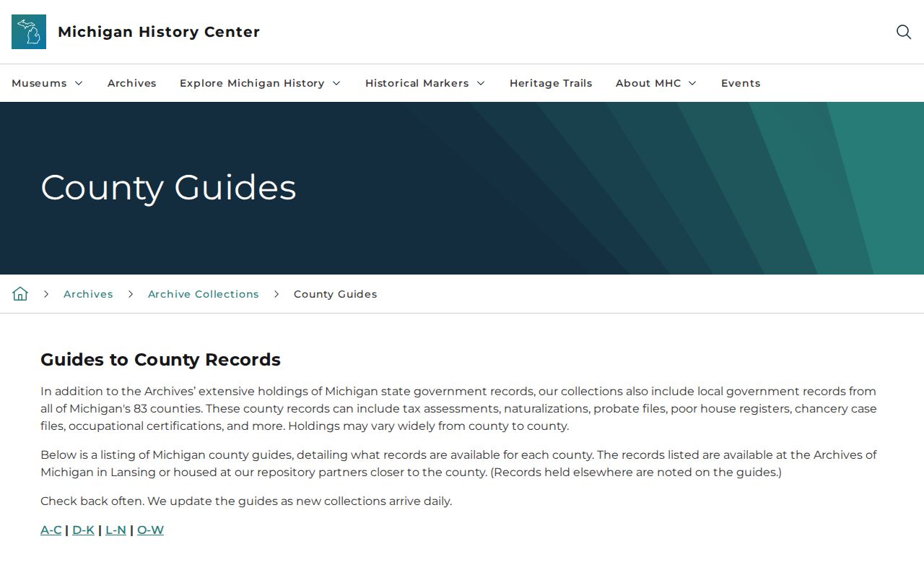Image resolution: width=924 pixels, height=578 pixels.
Task: Click the Michigan state logo icon
Action: pyautogui.click(x=29, y=32)
